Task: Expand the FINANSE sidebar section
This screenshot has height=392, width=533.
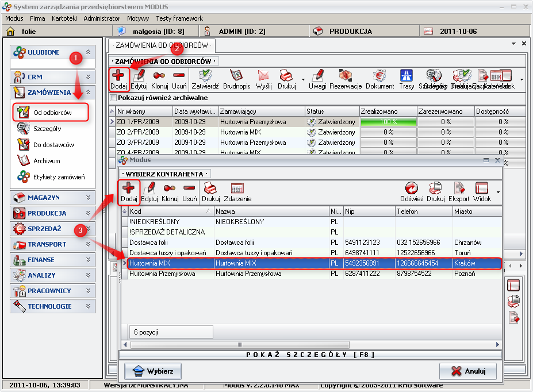Action: 52,260
